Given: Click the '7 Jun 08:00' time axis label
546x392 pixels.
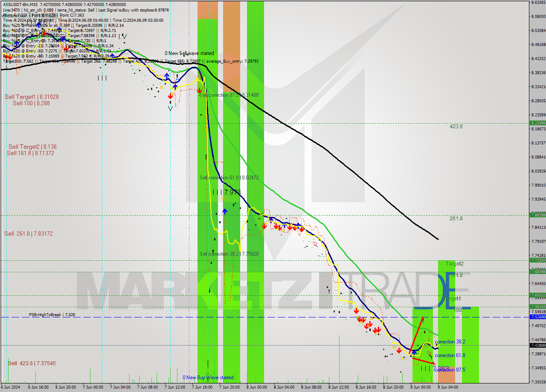Looking at the screenshot, I should [148, 387].
